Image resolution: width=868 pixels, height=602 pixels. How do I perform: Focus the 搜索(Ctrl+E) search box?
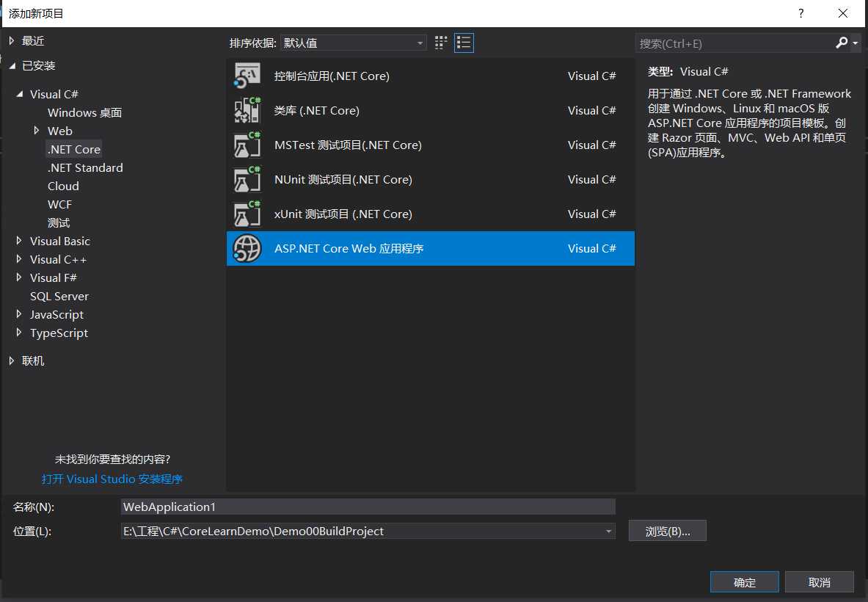(x=735, y=43)
